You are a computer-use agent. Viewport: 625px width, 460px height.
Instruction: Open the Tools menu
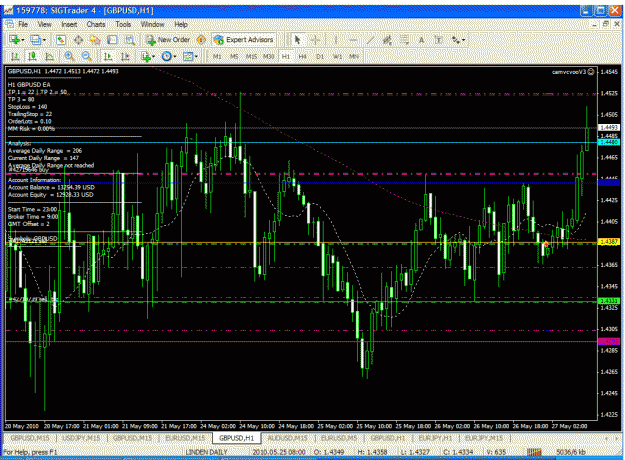point(123,24)
